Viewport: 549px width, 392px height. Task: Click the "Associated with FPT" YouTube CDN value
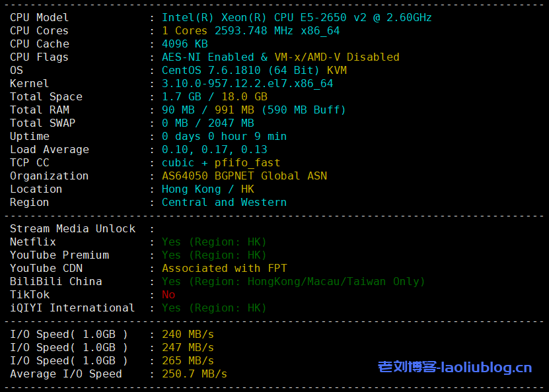(224, 269)
